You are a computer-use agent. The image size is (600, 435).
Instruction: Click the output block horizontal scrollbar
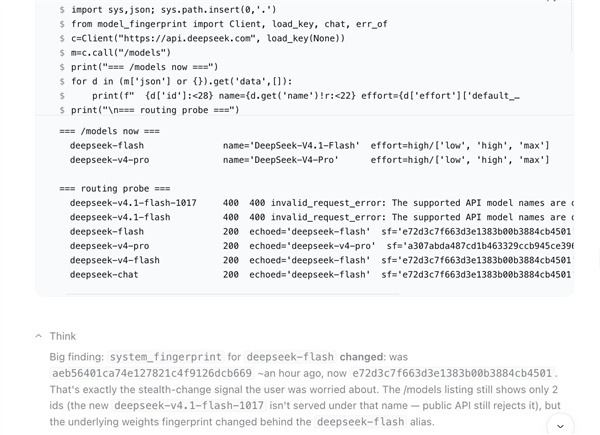click(232, 294)
